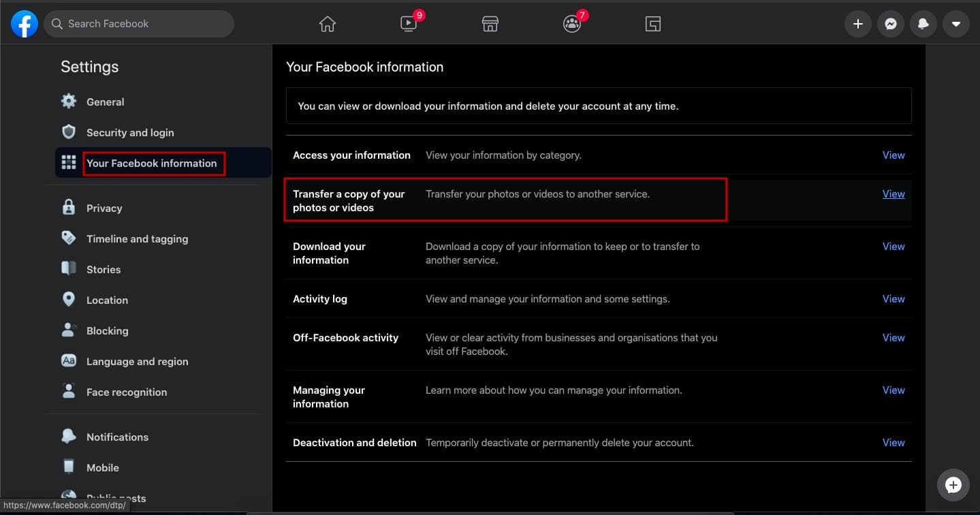View Transfer a copy of photos or videos
Image resolution: width=980 pixels, height=515 pixels.
(x=894, y=194)
